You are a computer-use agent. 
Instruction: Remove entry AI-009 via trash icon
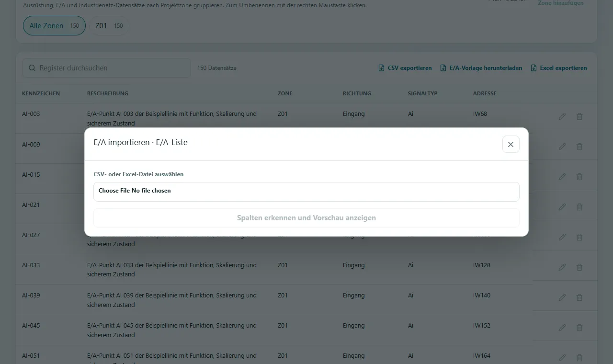click(x=579, y=147)
